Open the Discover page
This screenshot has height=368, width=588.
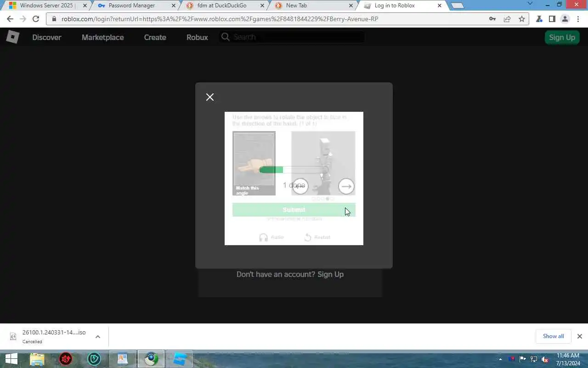coord(46,37)
